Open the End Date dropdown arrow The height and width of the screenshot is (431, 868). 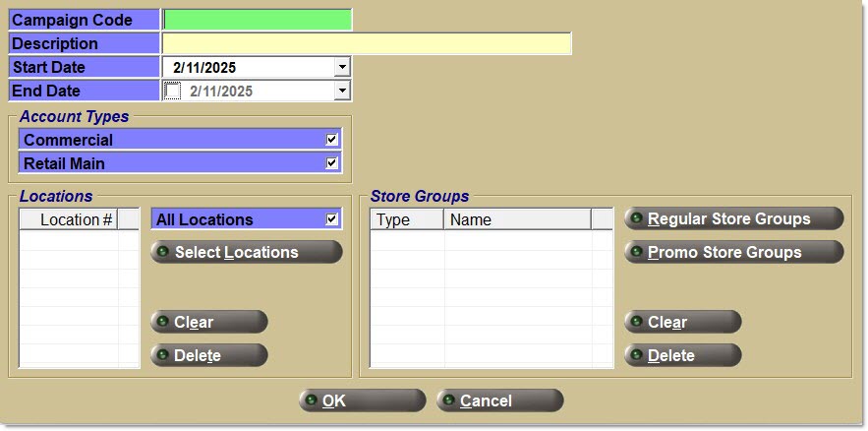(x=341, y=92)
